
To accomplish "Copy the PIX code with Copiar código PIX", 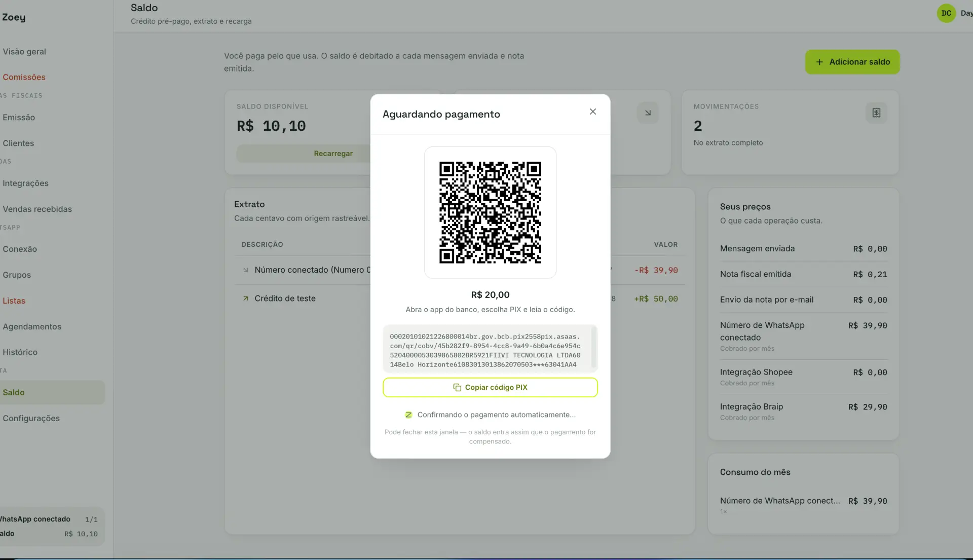I will click(x=490, y=387).
